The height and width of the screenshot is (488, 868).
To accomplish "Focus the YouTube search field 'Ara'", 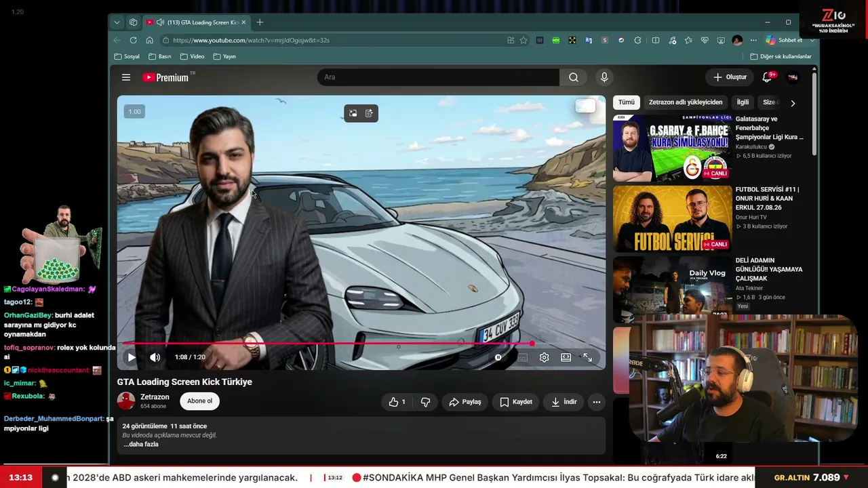I will 438,77.
